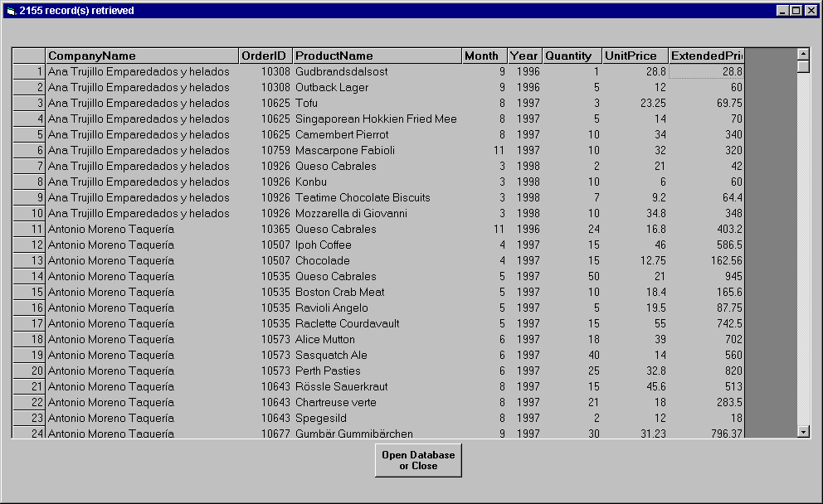This screenshot has height=504, width=823.
Task: Select row header number 5
Action: [29, 135]
